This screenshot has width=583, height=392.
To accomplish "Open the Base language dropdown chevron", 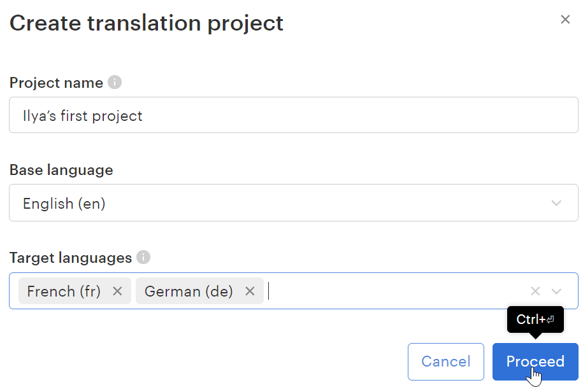I will click(557, 204).
